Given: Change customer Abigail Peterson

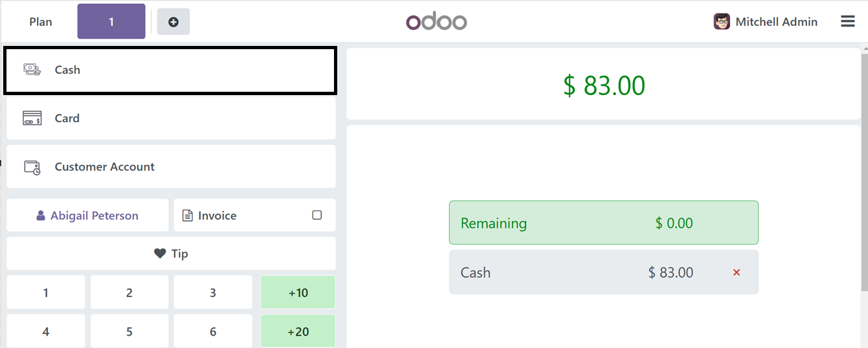Looking at the screenshot, I should tap(87, 215).
